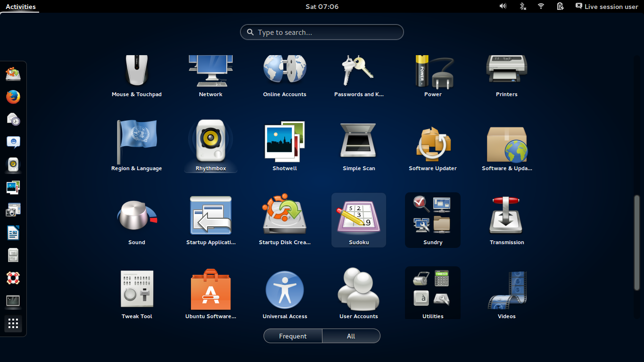Image resolution: width=644 pixels, height=362 pixels.
Task: Launch the Network settings app
Action: pos(211,75)
